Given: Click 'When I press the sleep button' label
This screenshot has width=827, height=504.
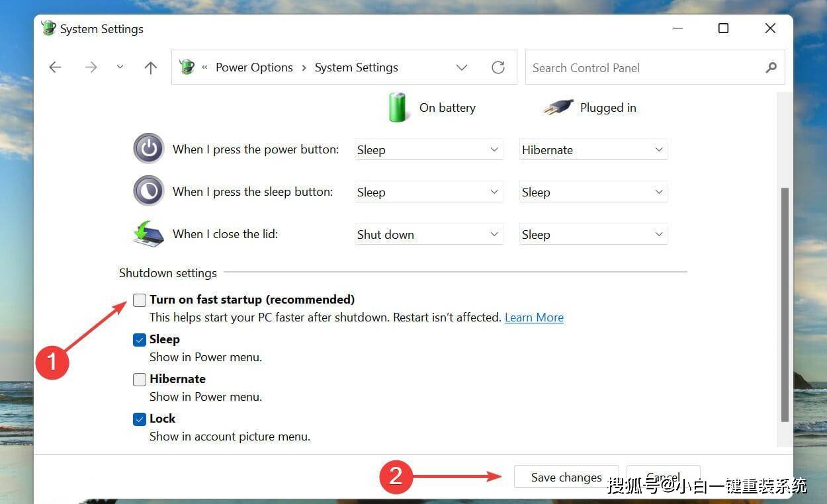Looking at the screenshot, I should click(253, 192).
